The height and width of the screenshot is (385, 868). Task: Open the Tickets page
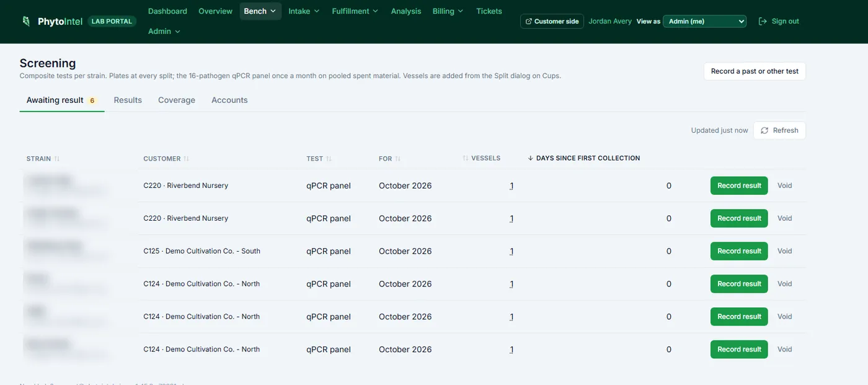(489, 11)
